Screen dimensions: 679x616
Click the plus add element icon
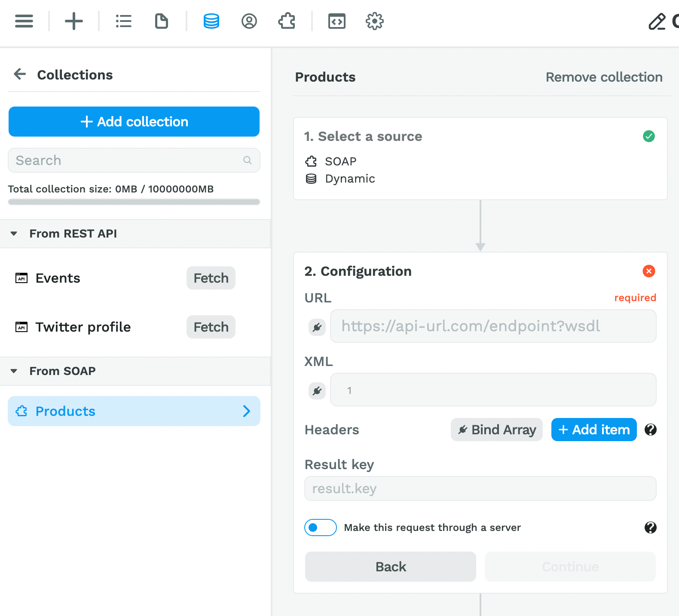(74, 21)
